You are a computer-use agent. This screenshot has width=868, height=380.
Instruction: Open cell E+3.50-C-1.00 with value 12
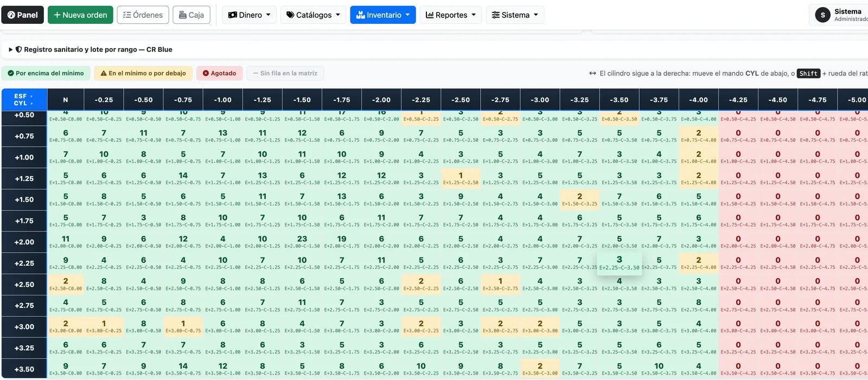coord(223,369)
